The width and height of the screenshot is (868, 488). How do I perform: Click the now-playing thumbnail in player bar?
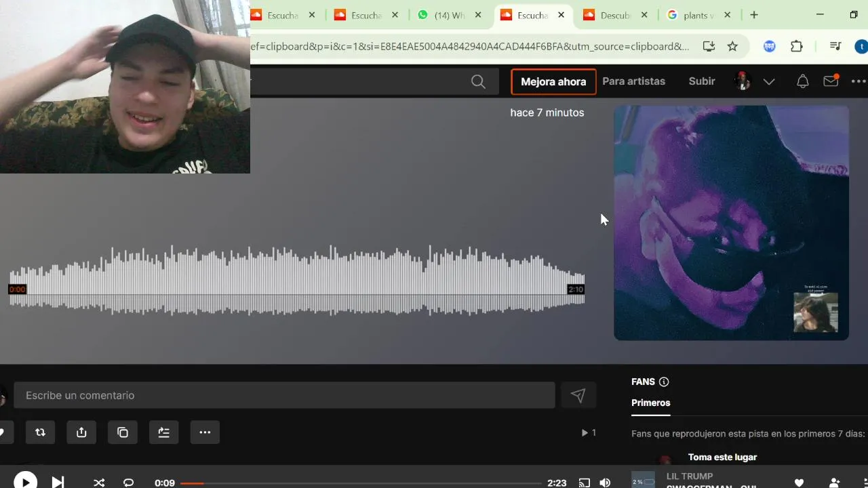(x=643, y=480)
